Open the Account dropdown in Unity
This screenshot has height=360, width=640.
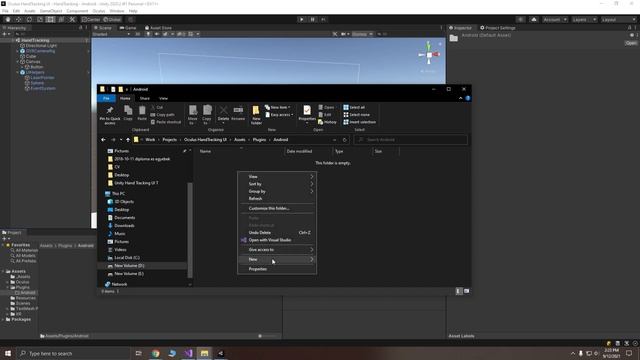pyautogui.click(x=555, y=19)
